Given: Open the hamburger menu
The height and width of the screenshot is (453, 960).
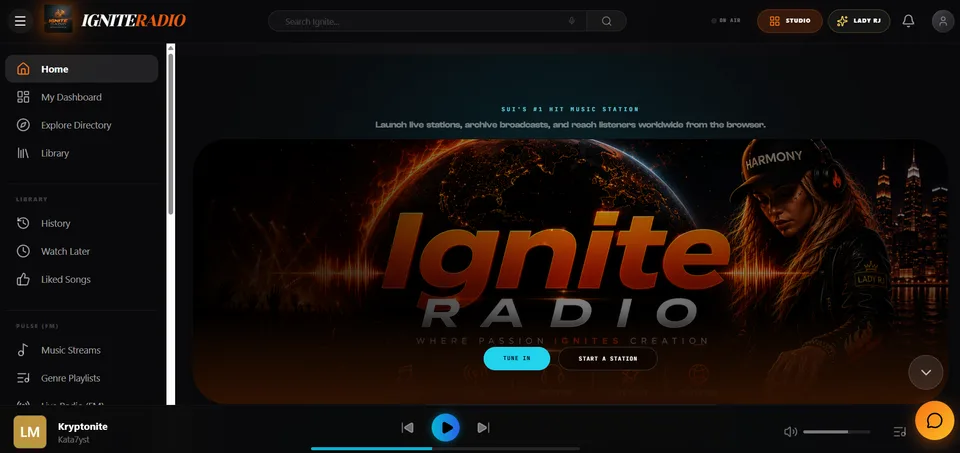Looking at the screenshot, I should tap(20, 21).
